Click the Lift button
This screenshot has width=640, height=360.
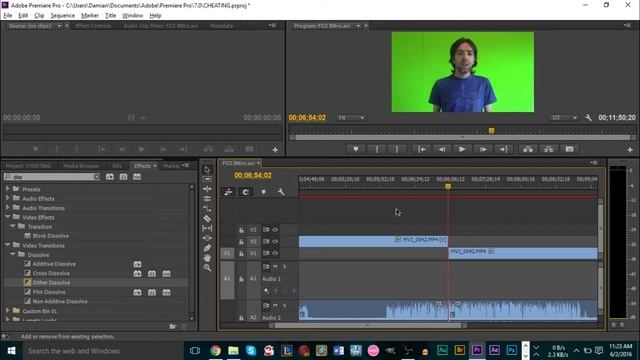(528, 149)
